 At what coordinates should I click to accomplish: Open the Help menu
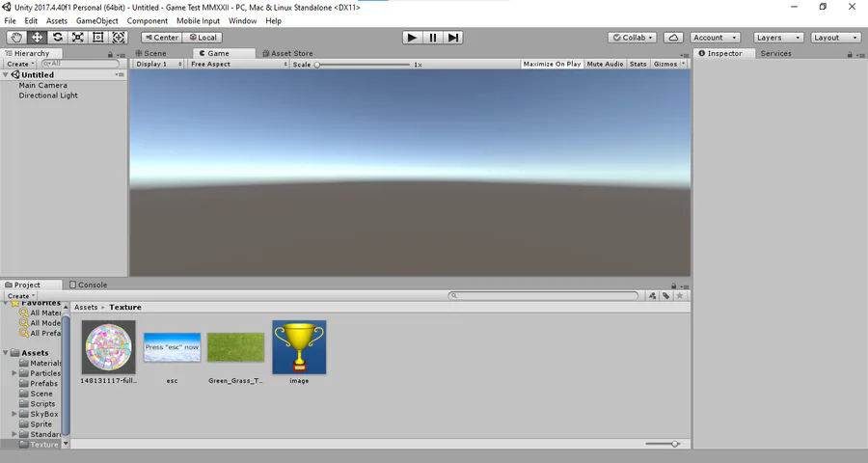274,20
